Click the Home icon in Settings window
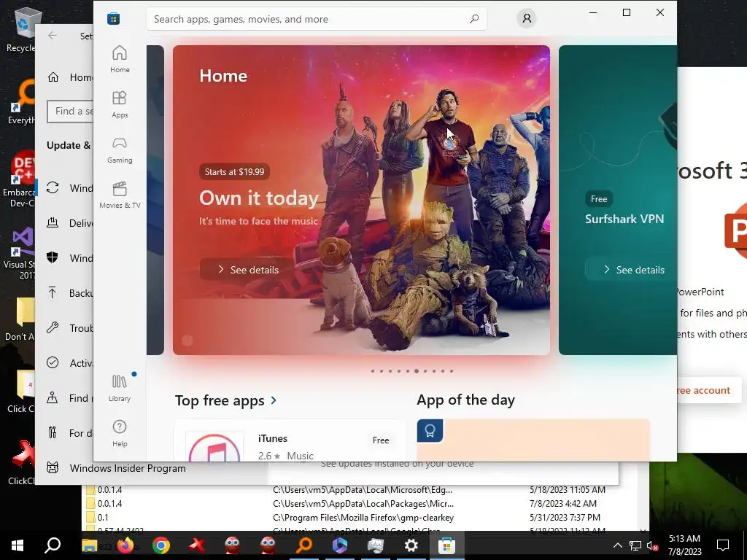Viewport: 747px width, 560px height. [x=53, y=77]
